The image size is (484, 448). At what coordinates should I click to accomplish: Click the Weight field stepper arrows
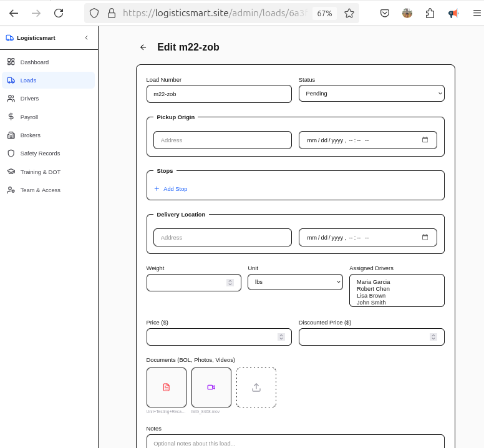(230, 283)
